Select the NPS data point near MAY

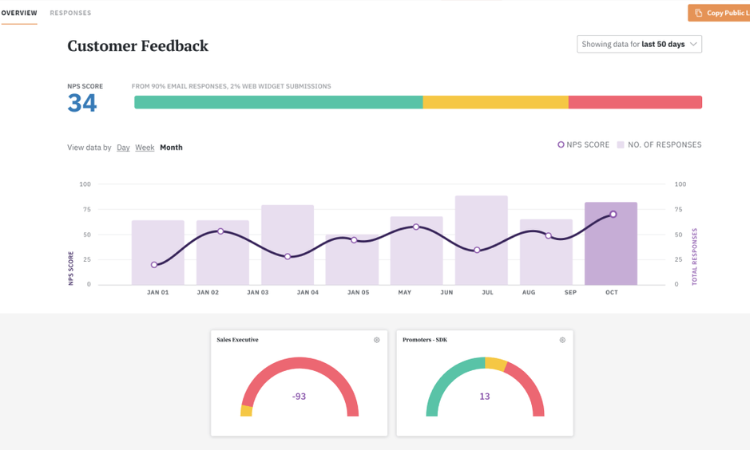(x=416, y=227)
